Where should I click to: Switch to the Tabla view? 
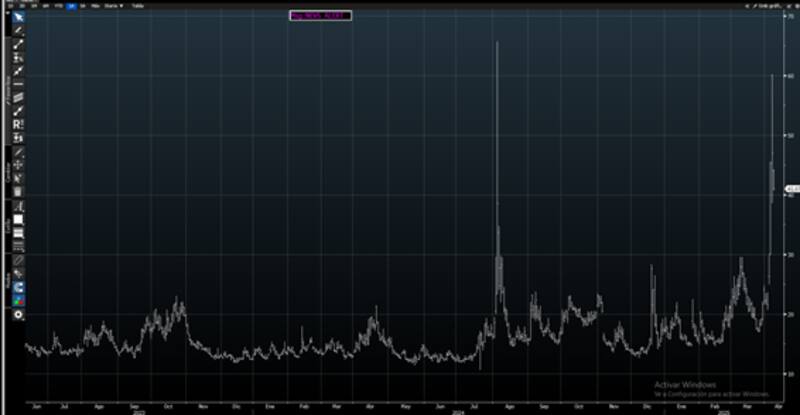[x=138, y=4]
